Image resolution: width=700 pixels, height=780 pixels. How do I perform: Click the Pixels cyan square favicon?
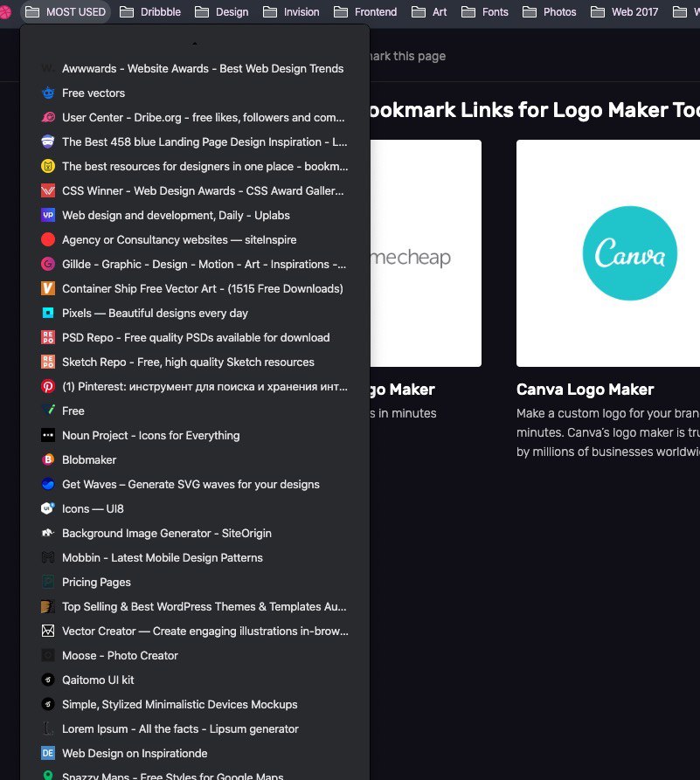48,313
